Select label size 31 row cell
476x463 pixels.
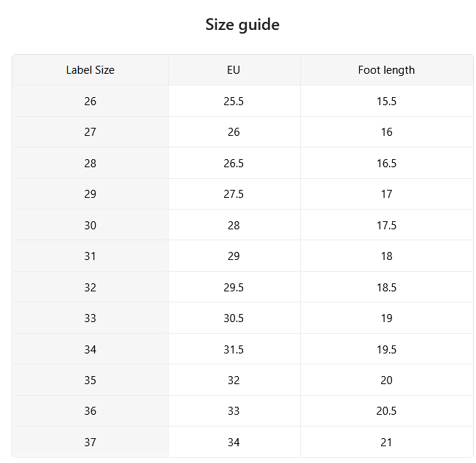pyautogui.click(x=91, y=256)
